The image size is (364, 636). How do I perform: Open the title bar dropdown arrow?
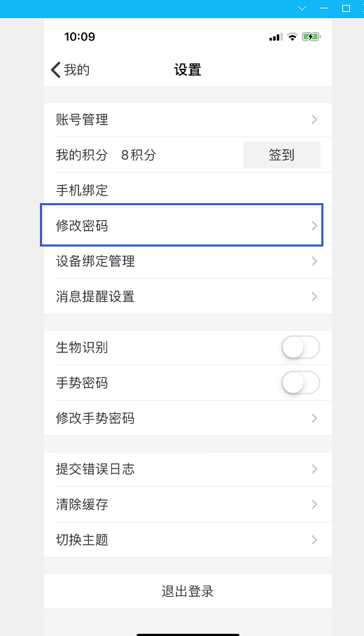[x=302, y=8]
